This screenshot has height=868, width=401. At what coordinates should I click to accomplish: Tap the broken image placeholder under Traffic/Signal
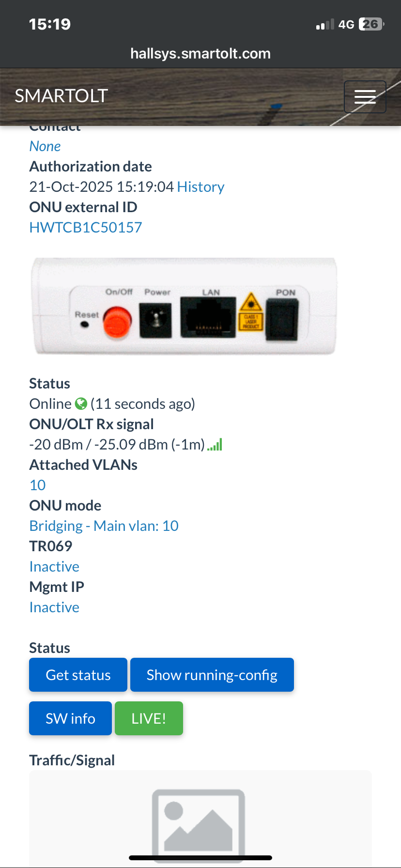(x=199, y=823)
